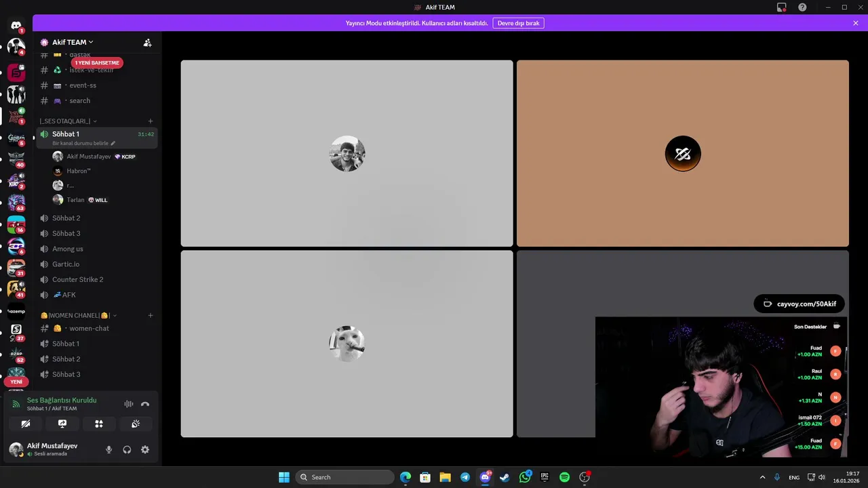
Task: Click Devre dışı bırak streamer mode button
Action: 518,23
